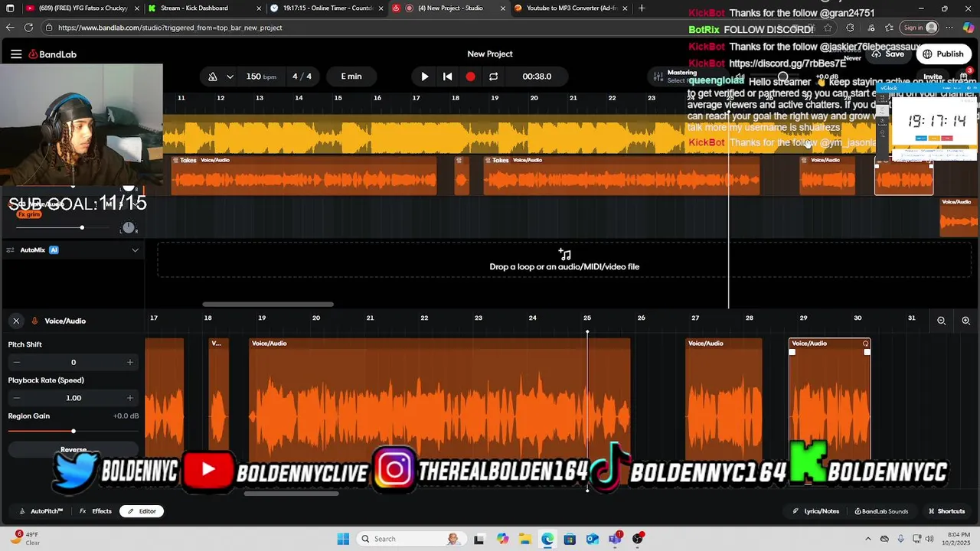Open BandLab Sounds browser
This screenshot has width=980, height=551.
point(881,511)
